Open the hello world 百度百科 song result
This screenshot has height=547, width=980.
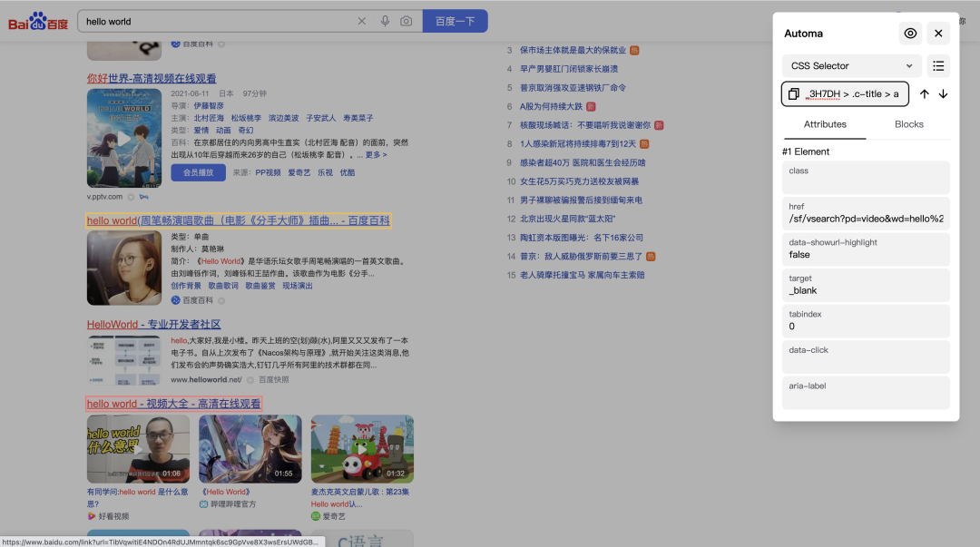(x=238, y=220)
